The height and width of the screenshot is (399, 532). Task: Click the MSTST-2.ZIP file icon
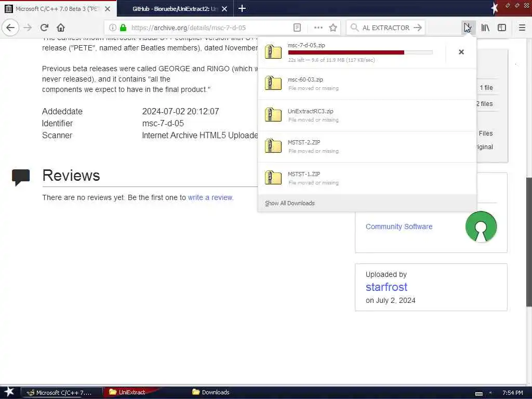point(273,146)
